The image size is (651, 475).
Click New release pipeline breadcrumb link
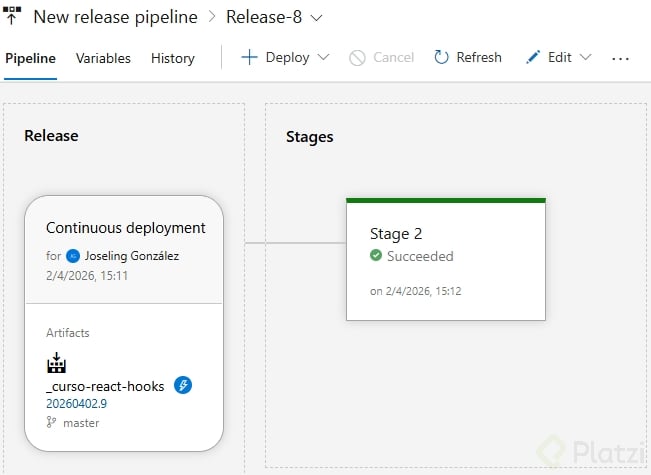click(x=115, y=17)
